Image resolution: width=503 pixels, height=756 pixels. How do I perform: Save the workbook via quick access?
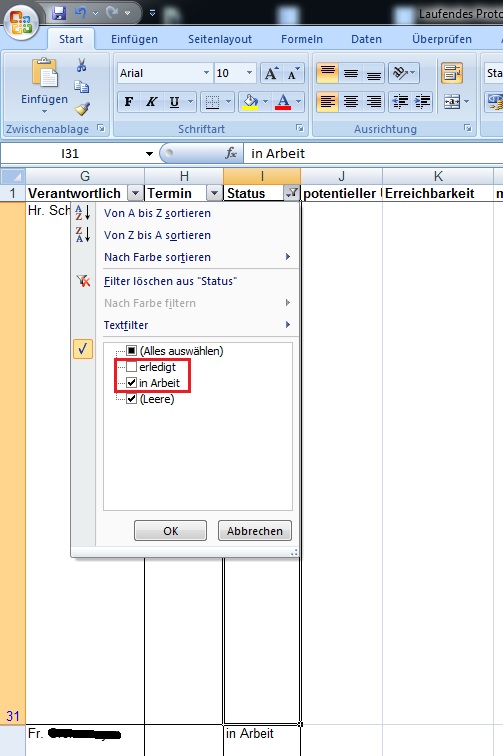[59, 13]
